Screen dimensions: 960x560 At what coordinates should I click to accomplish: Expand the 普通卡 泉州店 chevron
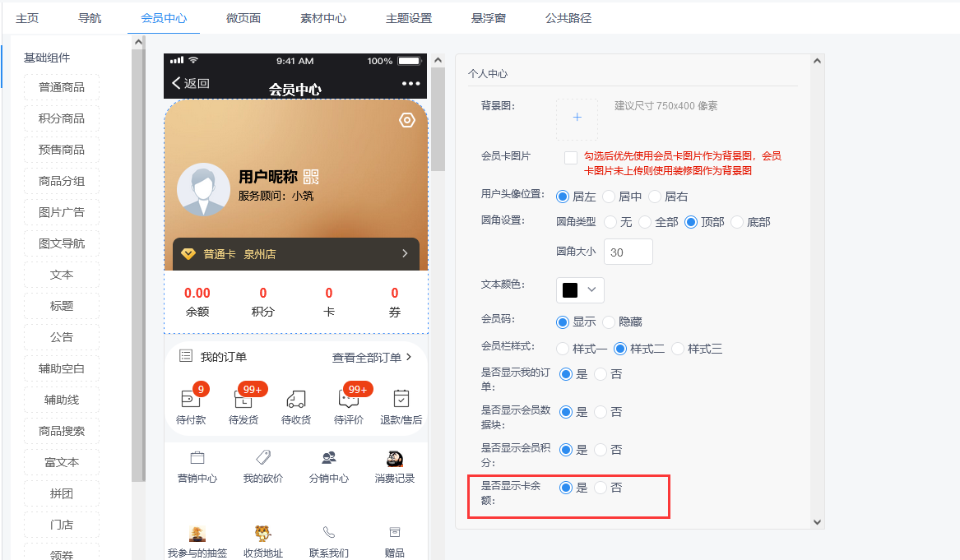pyautogui.click(x=405, y=253)
